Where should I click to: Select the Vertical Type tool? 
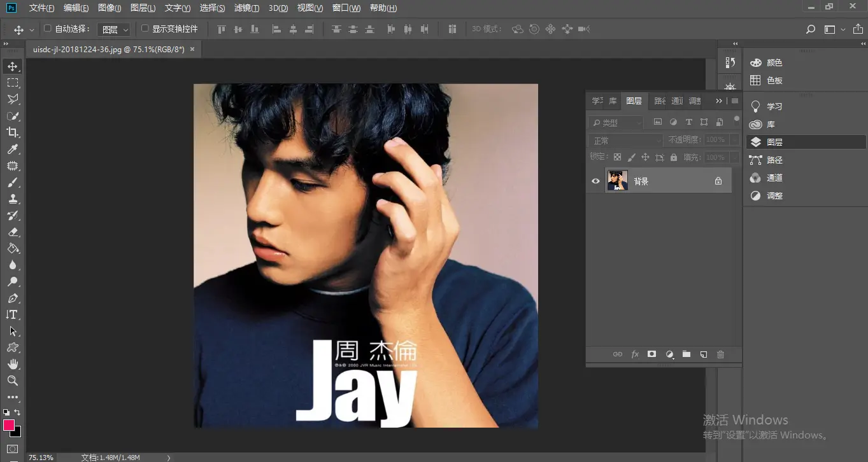pyautogui.click(x=13, y=314)
